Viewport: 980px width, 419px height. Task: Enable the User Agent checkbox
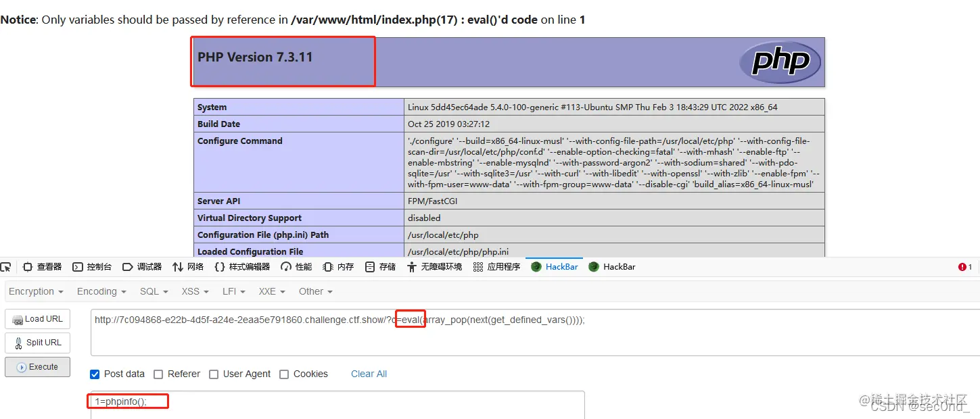click(214, 374)
